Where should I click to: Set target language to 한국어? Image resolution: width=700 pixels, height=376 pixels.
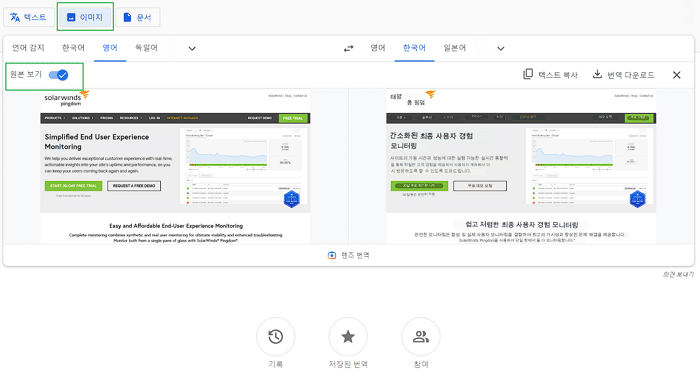(414, 48)
